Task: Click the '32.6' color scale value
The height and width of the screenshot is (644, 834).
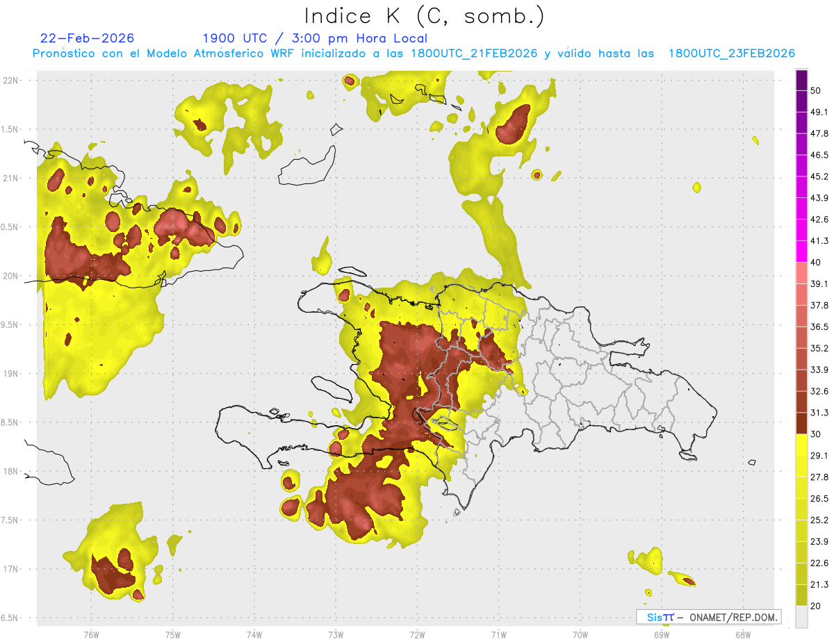Action: (x=819, y=391)
